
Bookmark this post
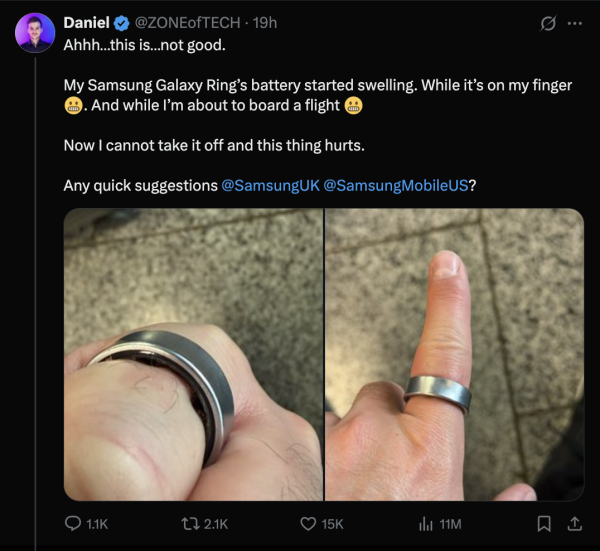[x=545, y=523]
